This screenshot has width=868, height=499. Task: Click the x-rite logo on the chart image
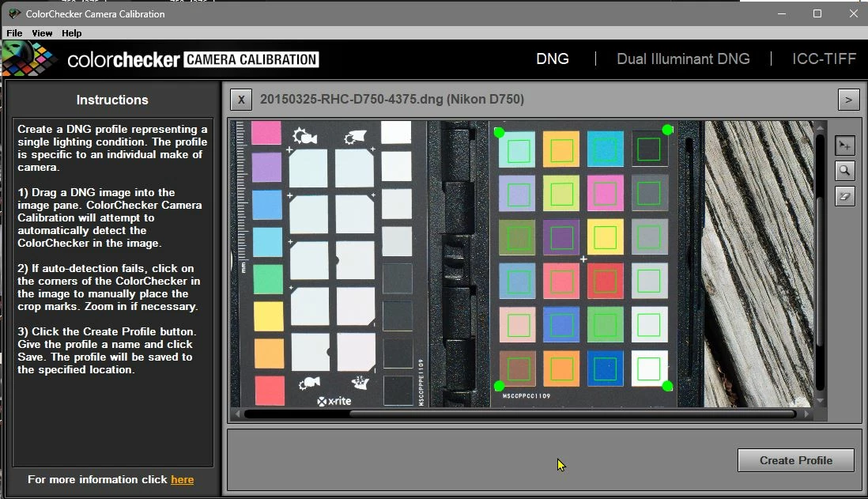(x=334, y=401)
